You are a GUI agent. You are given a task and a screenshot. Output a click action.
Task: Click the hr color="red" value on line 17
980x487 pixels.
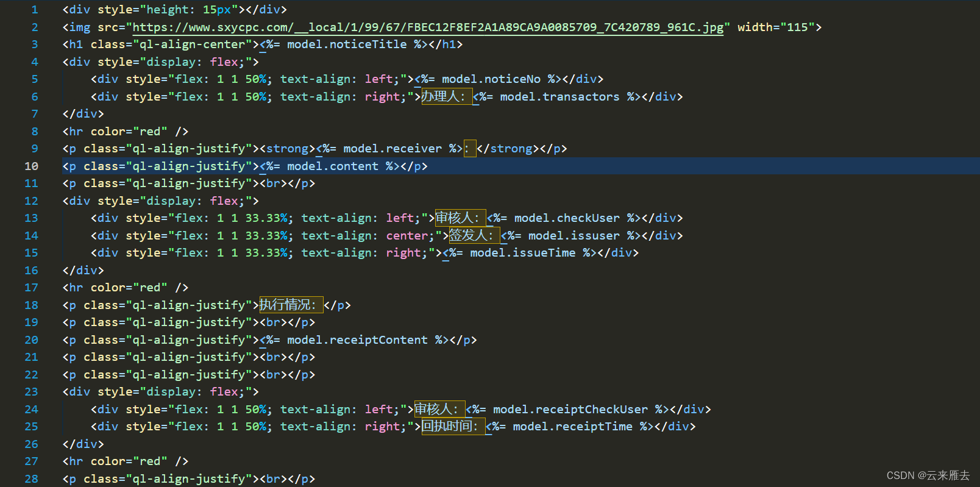point(150,288)
